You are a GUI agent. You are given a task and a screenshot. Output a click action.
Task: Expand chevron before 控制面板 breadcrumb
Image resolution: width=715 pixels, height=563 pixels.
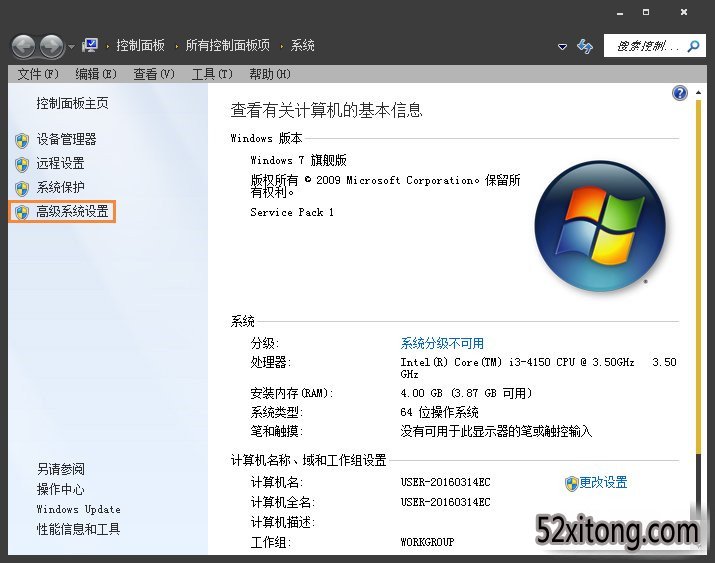click(108, 46)
